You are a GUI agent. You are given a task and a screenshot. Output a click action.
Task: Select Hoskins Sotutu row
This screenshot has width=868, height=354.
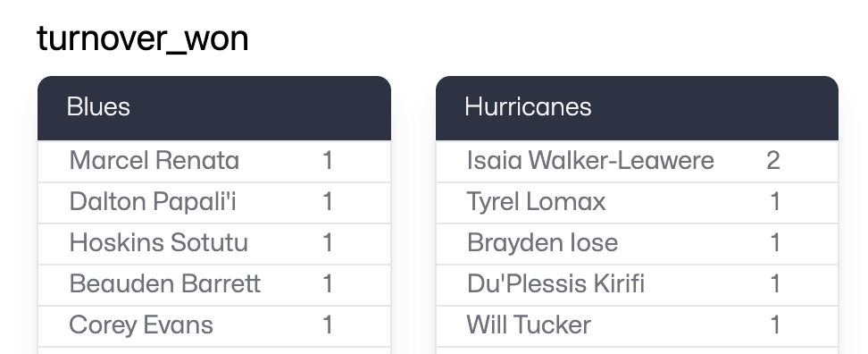tap(214, 243)
